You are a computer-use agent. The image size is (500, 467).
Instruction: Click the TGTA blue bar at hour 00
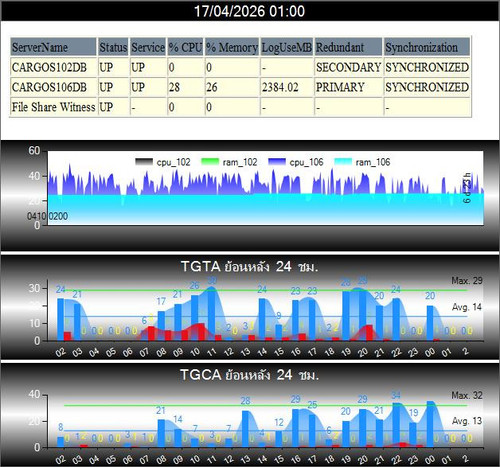[x=430, y=323]
